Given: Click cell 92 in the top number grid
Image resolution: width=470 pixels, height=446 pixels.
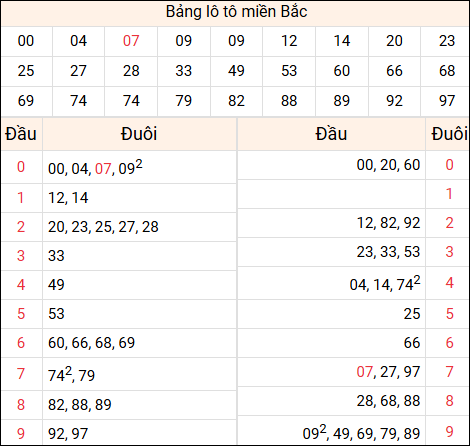Looking at the screenshot, I should click(x=394, y=101).
